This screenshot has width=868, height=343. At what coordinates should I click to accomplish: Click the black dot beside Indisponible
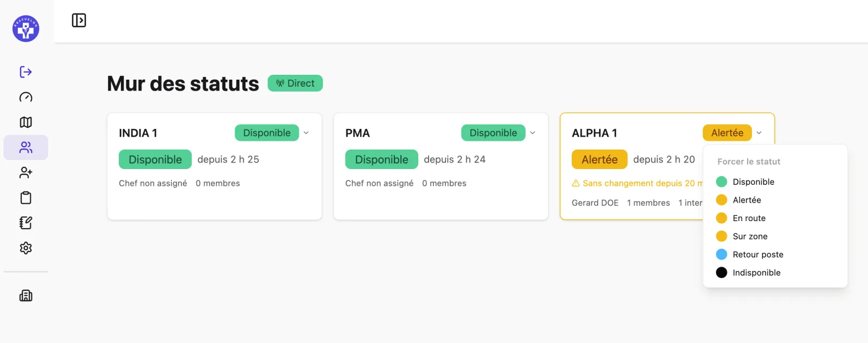tap(722, 273)
